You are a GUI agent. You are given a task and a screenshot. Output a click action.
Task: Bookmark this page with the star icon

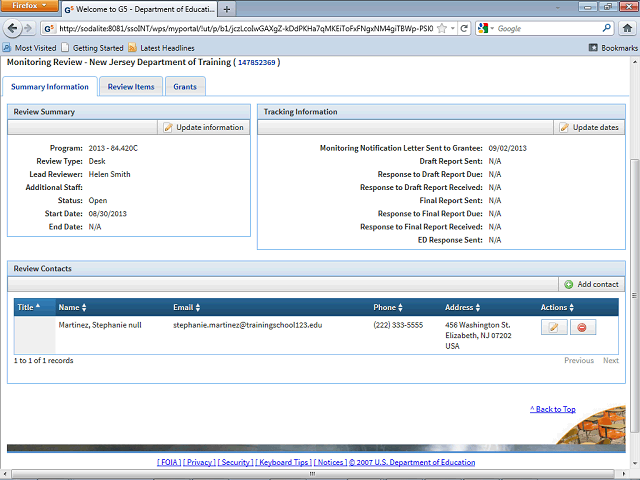[442, 28]
